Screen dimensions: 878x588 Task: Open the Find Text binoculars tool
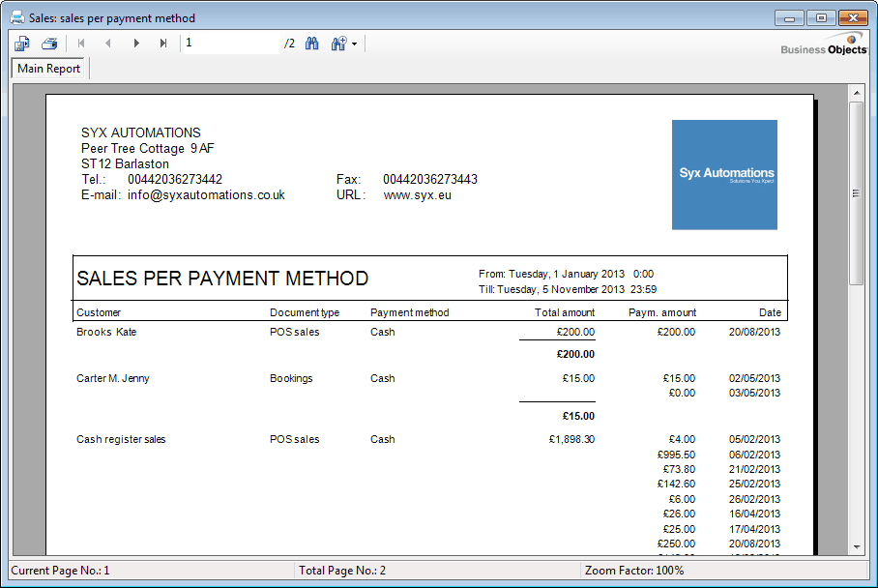coord(312,44)
